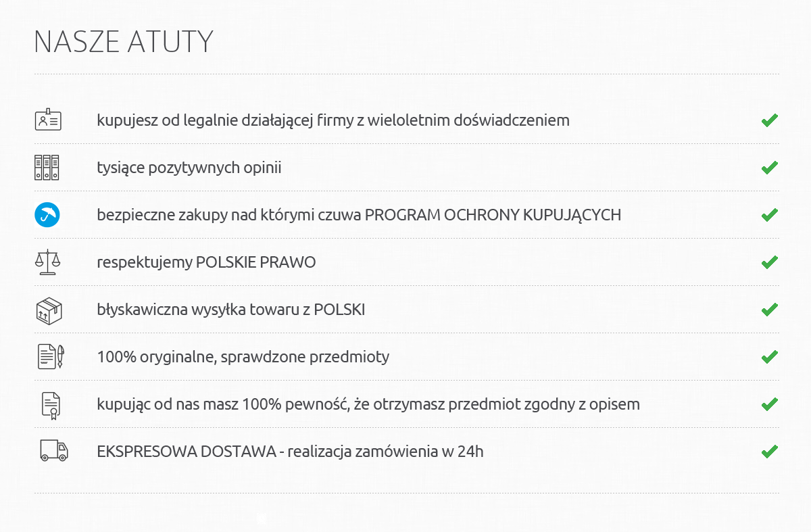Viewport: 811px width, 532px height.
Task: Click the ID badge icon
Action: coord(48,120)
